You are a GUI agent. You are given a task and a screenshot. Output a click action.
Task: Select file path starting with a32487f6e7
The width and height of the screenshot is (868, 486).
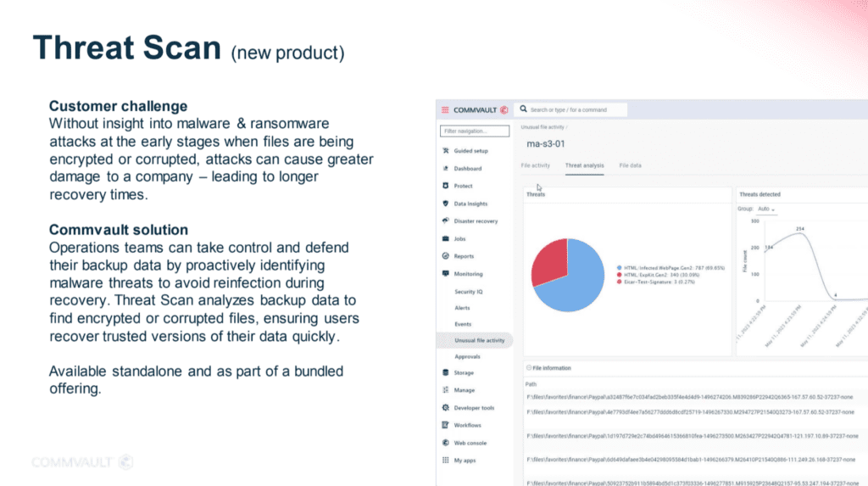tap(690, 397)
